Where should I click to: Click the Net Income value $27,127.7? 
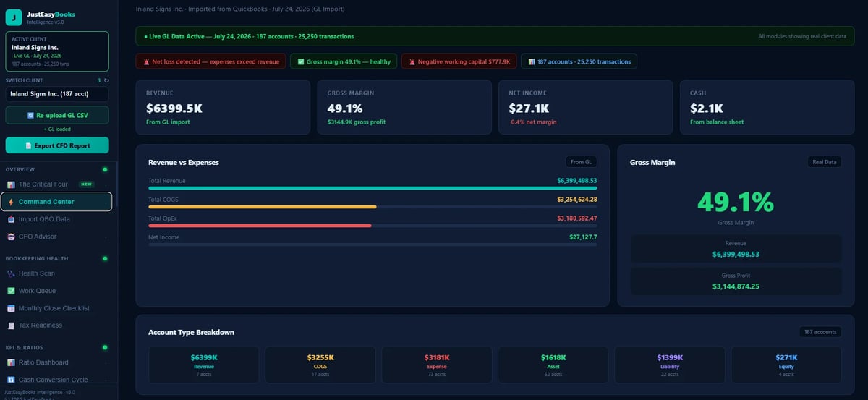(x=583, y=237)
